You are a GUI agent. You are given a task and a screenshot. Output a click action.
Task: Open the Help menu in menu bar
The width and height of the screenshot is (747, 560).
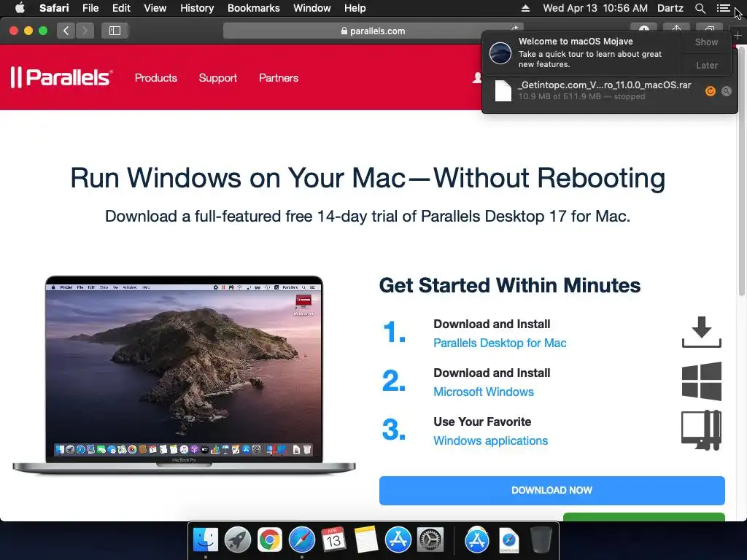355,8
